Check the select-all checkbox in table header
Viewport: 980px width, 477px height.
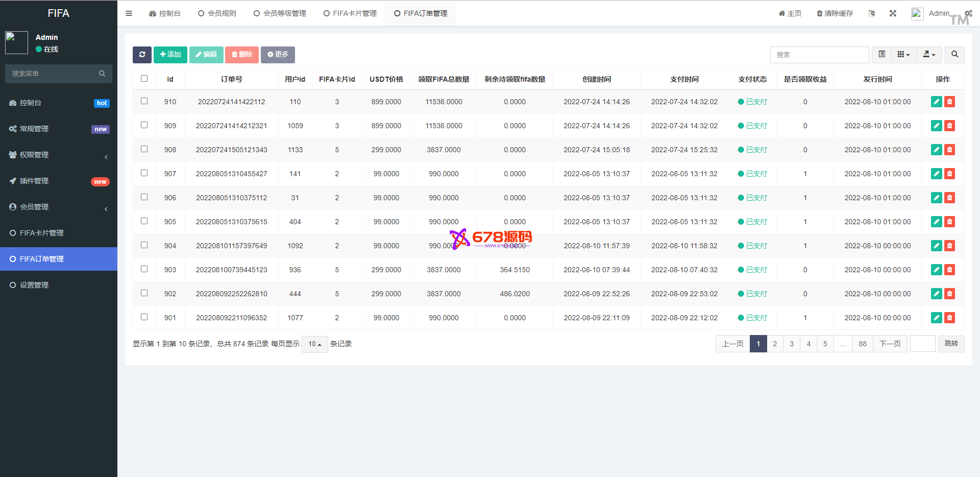coord(144,79)
